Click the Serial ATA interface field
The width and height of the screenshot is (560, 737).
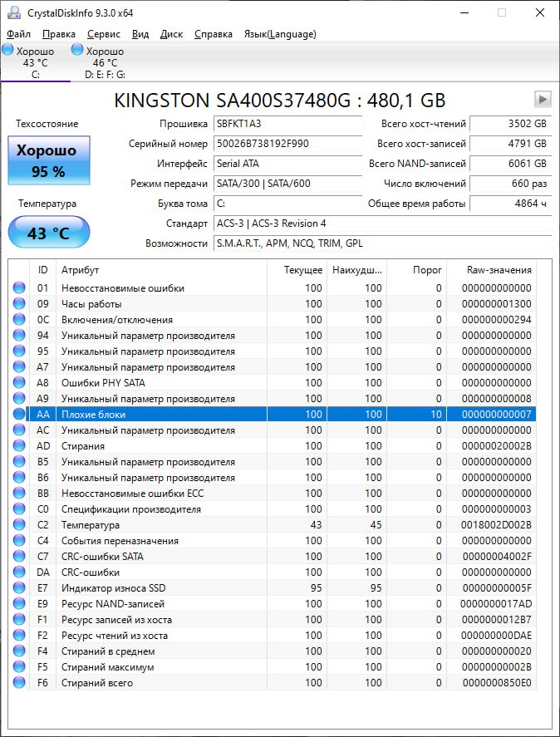click(287, 164)
